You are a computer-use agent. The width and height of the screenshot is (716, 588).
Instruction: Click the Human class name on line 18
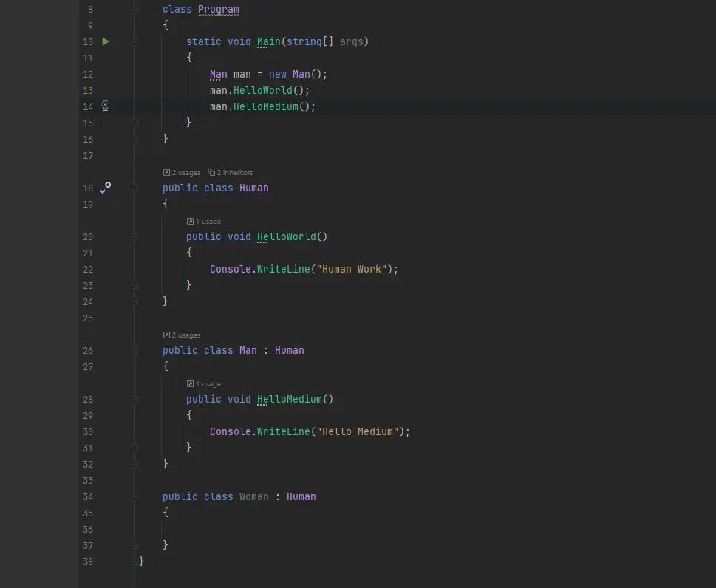tap(254, 188)
